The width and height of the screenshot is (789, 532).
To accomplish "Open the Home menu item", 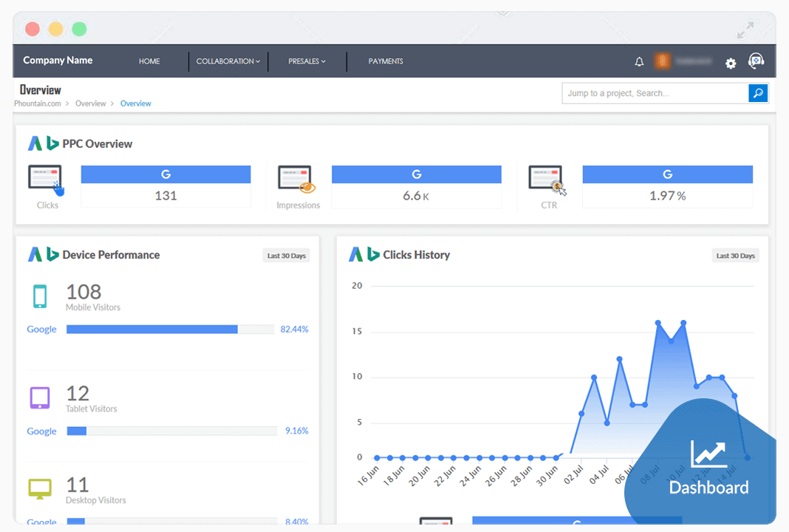I will click(x=148, y=61).
